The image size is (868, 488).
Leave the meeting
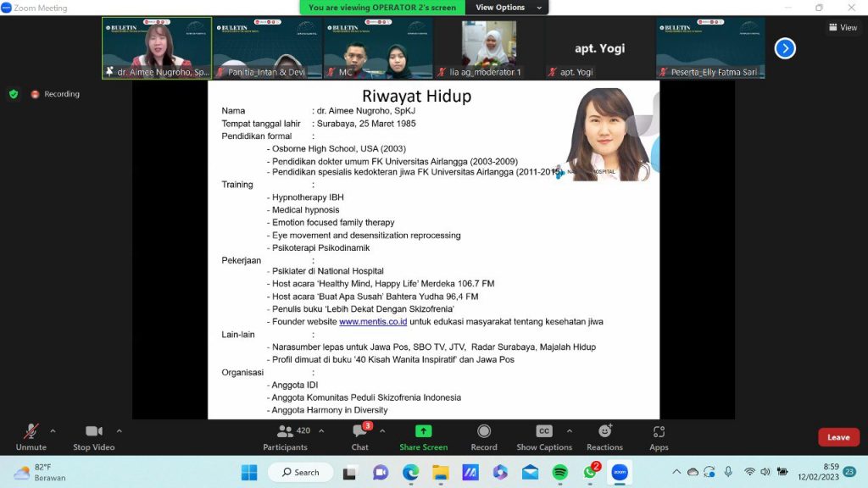point(837,437)
